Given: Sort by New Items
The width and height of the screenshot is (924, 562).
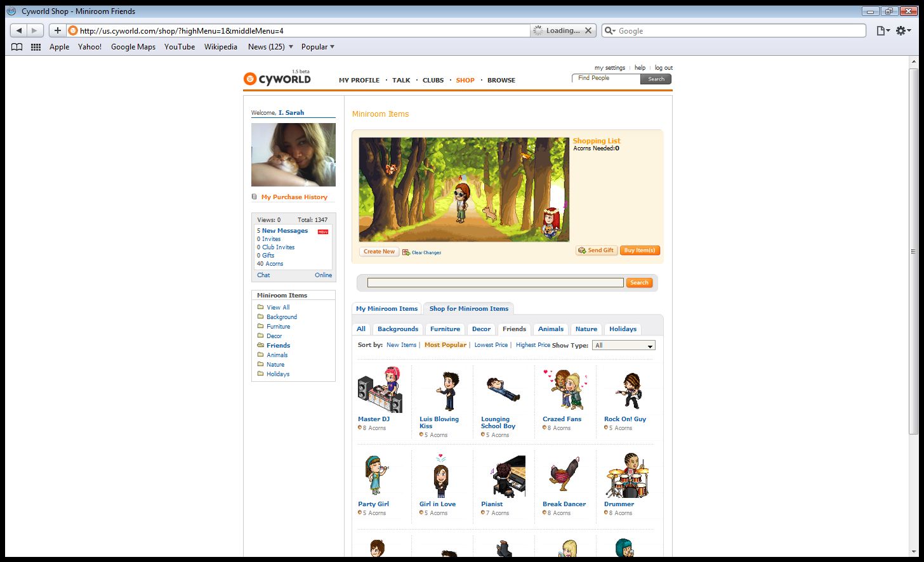Looking at the screenshot, I should (x=401, y=345).
